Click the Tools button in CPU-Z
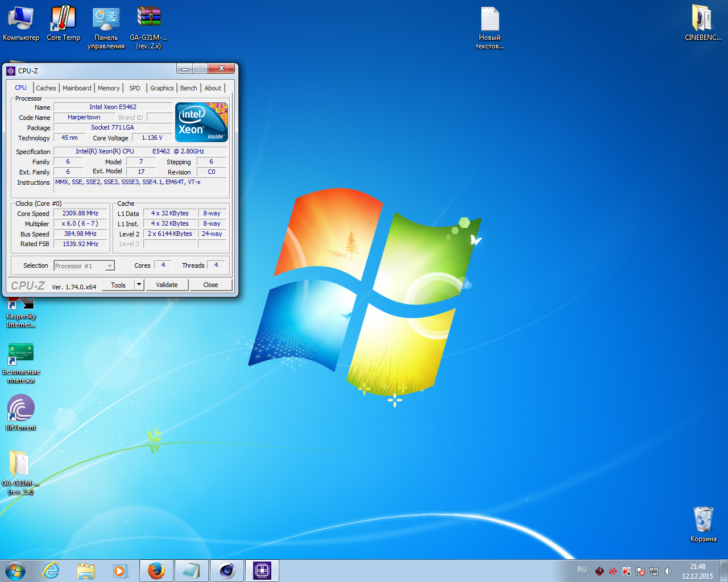Image resolution: width=728 pixels, height=582 pixels. (x=118, y=285)
